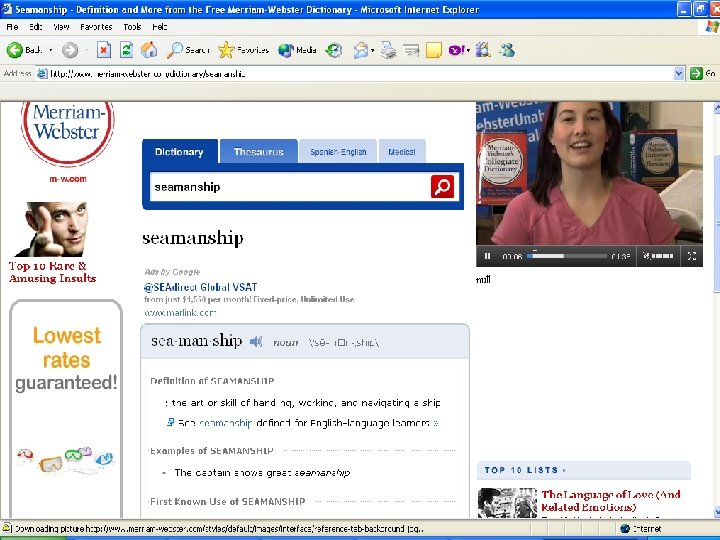Click in the browser address bar
720x540 pixels.
[x=354, y=73]
